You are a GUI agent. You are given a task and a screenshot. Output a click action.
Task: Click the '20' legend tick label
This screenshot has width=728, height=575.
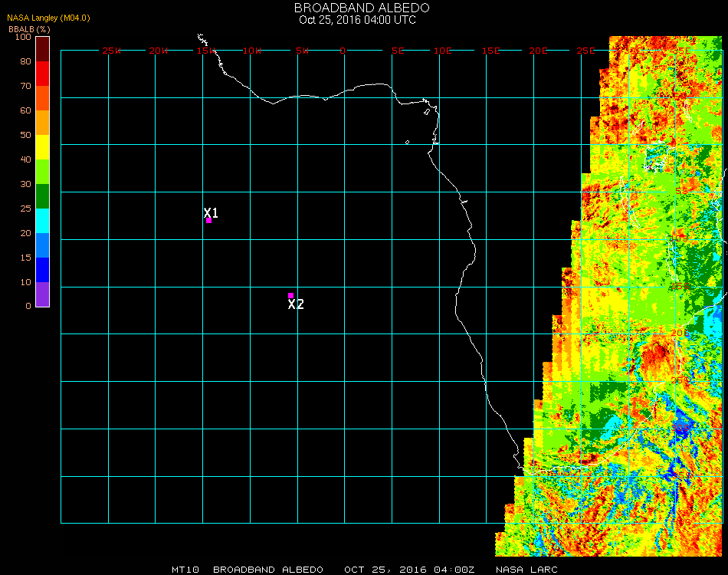point(25,233)
